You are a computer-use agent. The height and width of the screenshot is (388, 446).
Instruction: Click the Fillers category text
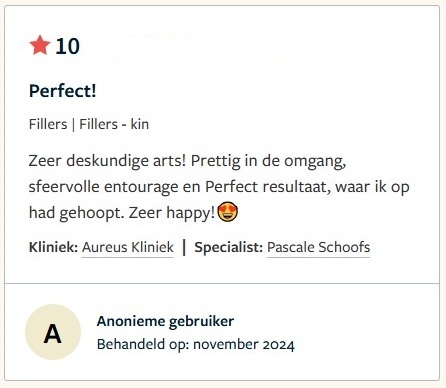tap(48, 124)
